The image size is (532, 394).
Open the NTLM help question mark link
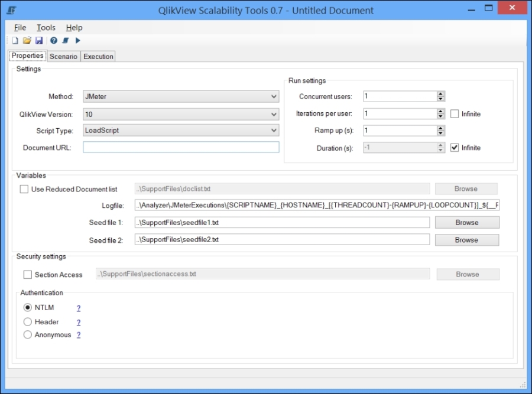point(79,308)
